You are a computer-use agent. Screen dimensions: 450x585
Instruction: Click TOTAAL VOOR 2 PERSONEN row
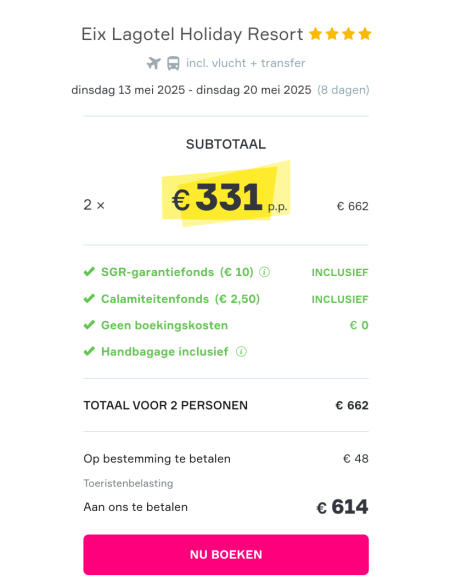[226, 405]
